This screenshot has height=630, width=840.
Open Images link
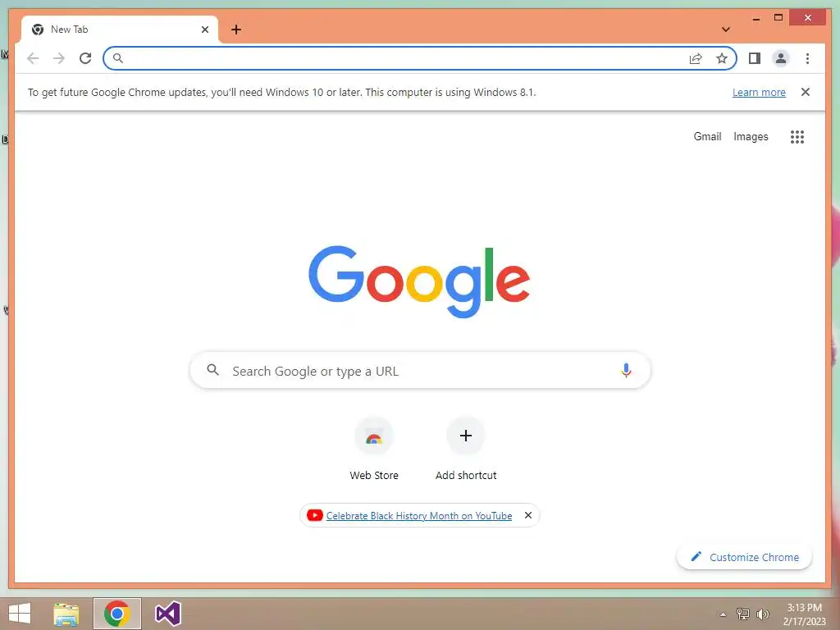click(751, 137)
